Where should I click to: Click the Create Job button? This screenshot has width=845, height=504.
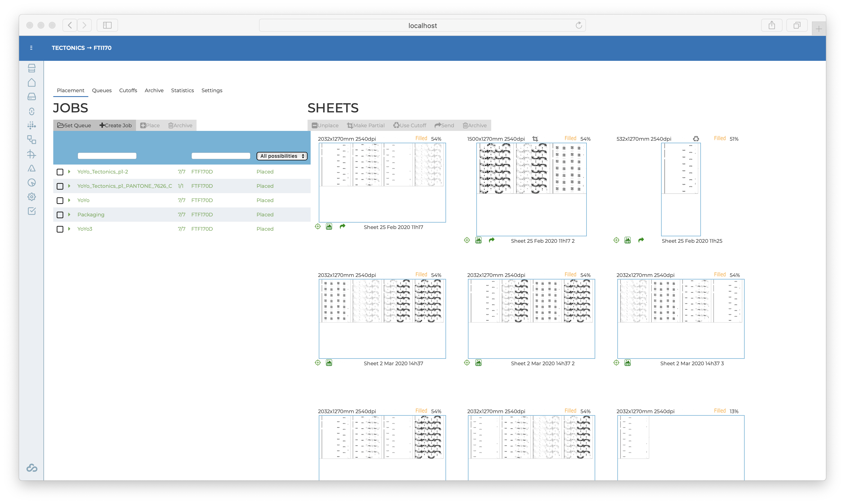click(x=116, y=125)
